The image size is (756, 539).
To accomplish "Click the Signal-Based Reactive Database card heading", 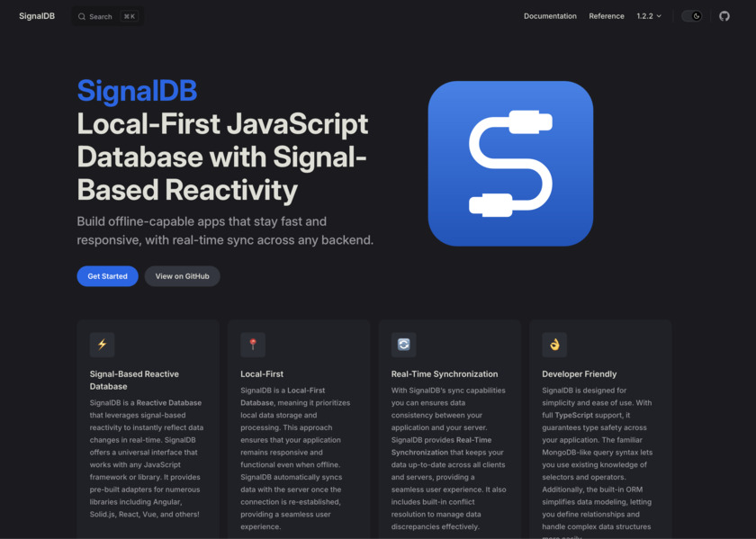I will (134, 380).
